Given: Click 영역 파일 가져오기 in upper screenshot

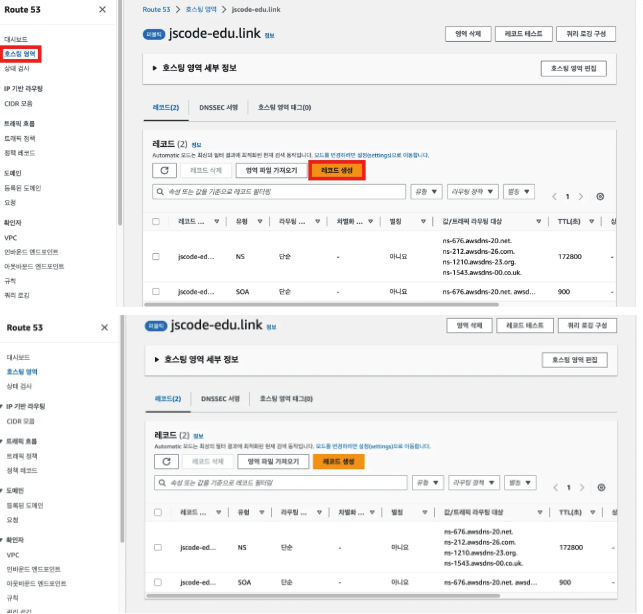Looking at the screenshot, I should pos(271,170).
